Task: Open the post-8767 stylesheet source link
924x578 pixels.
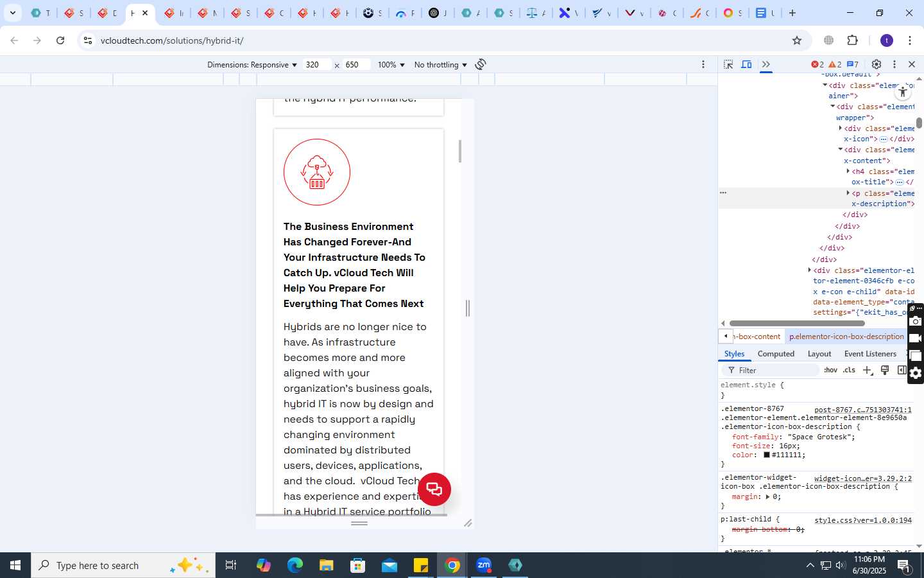Action: pyautogui.click(x=863, y=410)
